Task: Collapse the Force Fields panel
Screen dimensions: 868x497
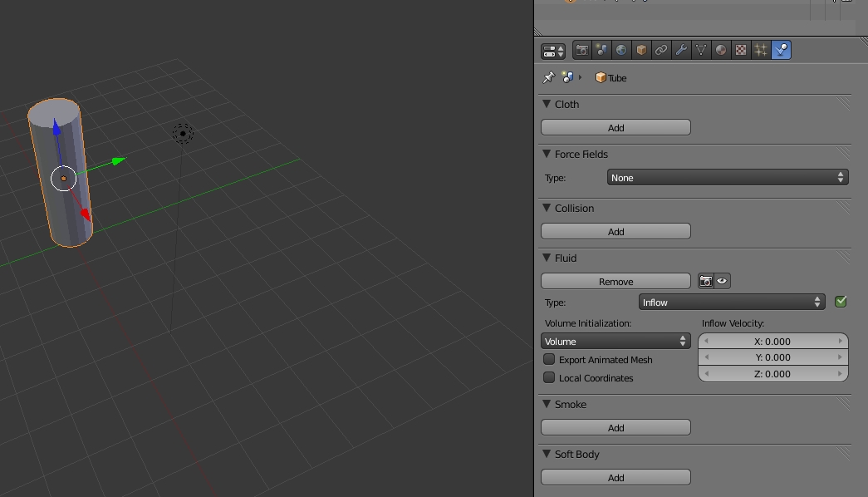Action: (547, 154)
